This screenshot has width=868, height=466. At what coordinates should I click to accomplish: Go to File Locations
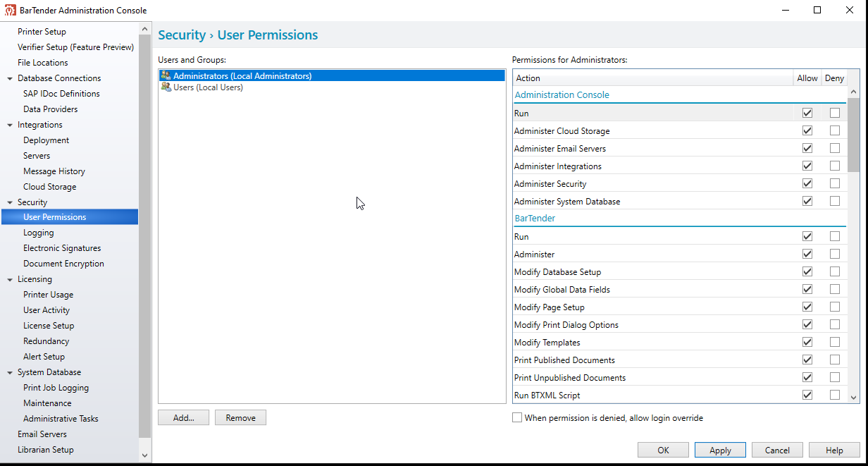tap(43, 63)
